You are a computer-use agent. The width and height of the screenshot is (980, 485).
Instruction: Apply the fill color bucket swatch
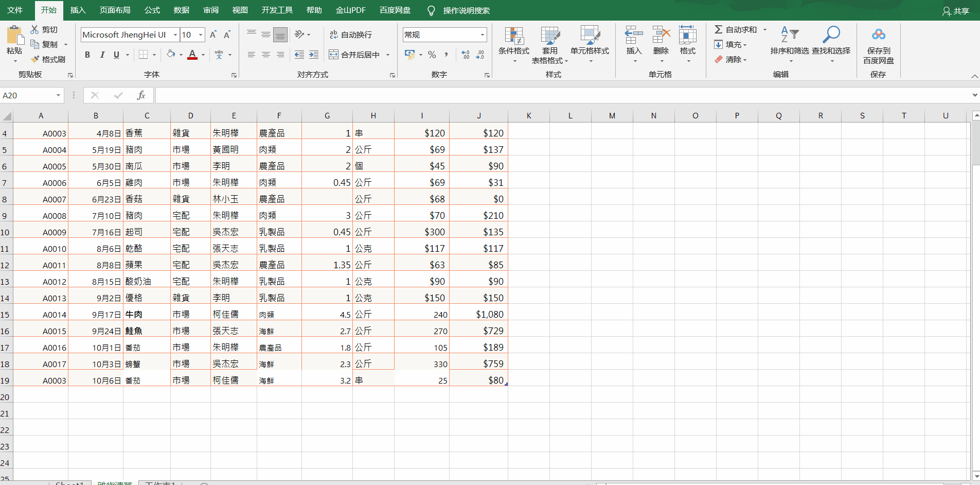[x=171, y=55]
